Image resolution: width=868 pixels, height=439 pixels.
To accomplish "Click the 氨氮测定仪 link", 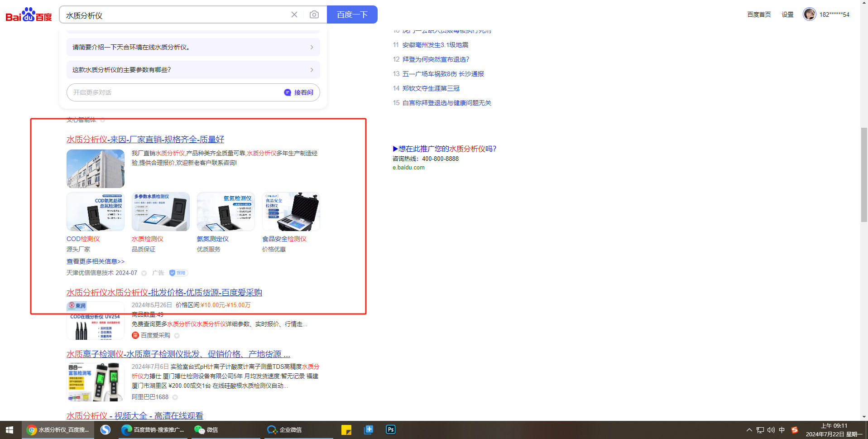I will pos(213,239).
